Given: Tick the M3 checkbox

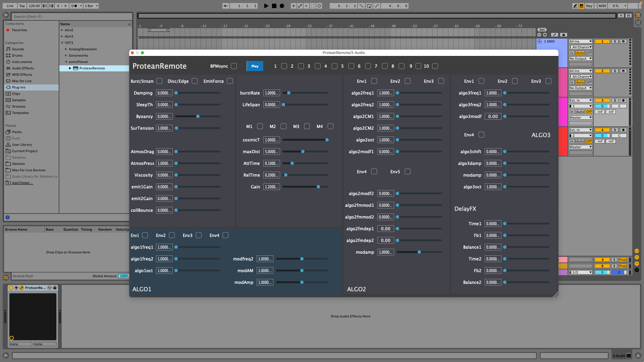Looking at the screenshot, I should [307, 126].
